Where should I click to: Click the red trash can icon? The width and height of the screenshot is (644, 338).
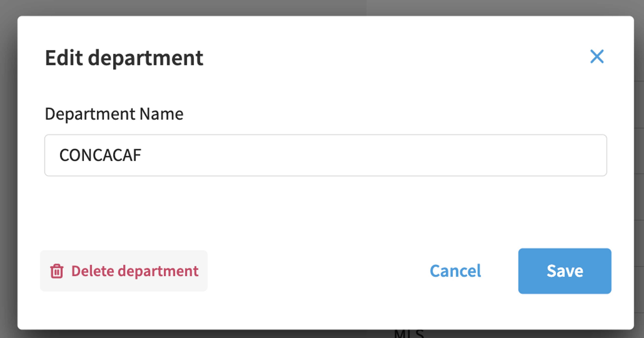point(57,271)
